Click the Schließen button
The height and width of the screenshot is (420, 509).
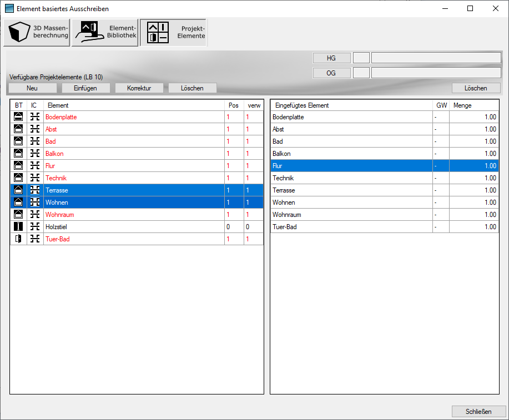pyautogui.click(x=479, y=412)
